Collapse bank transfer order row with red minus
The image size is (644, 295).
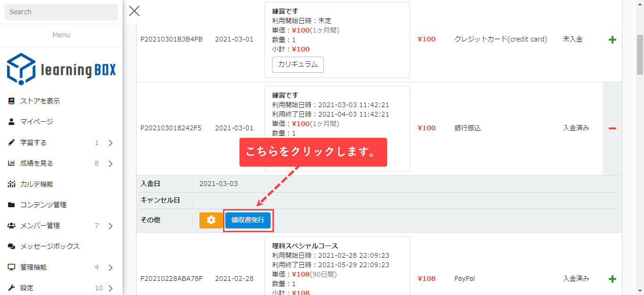[x=612, y=128]
